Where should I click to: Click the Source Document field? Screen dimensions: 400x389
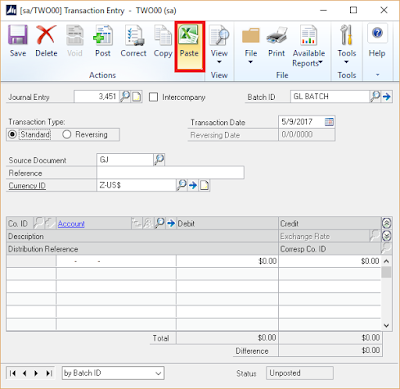coord(125,160)
